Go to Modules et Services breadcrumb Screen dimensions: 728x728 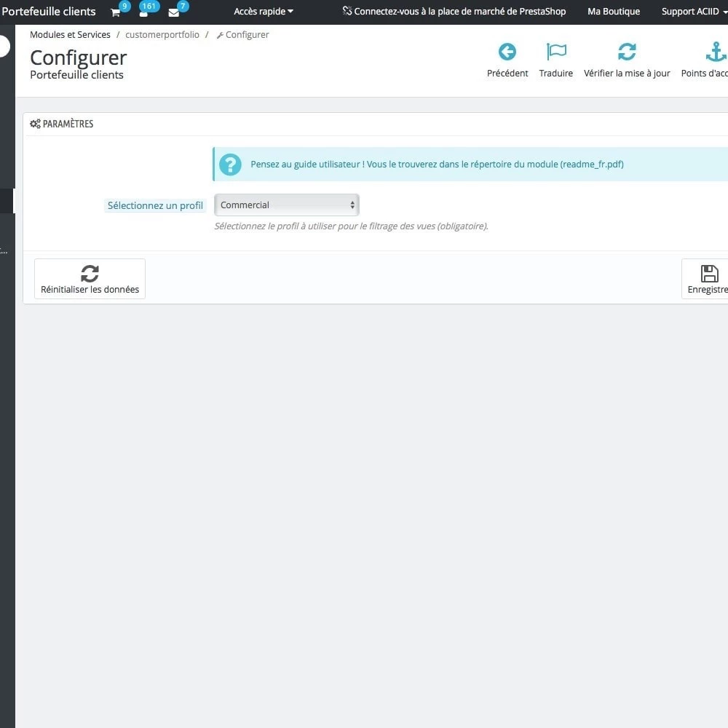pos(70,35)
